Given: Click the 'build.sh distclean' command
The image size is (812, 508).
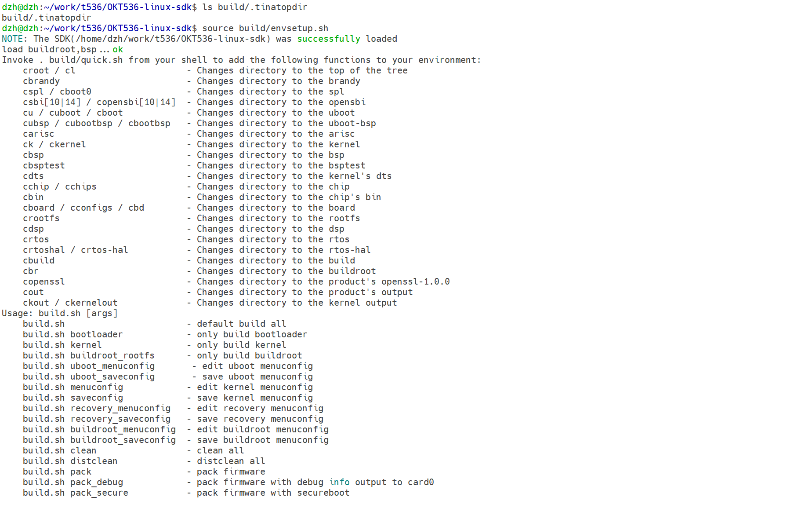Looking at the screenshot, I should point(70,461).
